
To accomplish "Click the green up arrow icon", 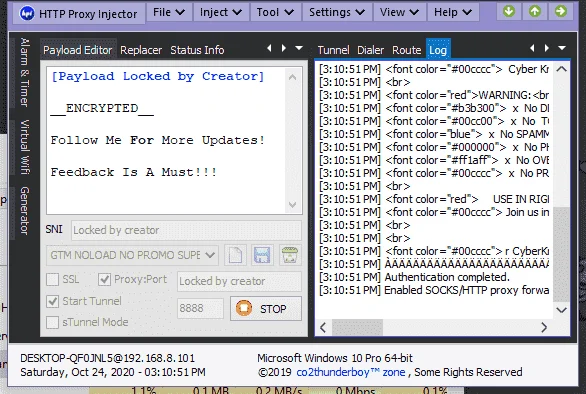I will coord(535,11).
